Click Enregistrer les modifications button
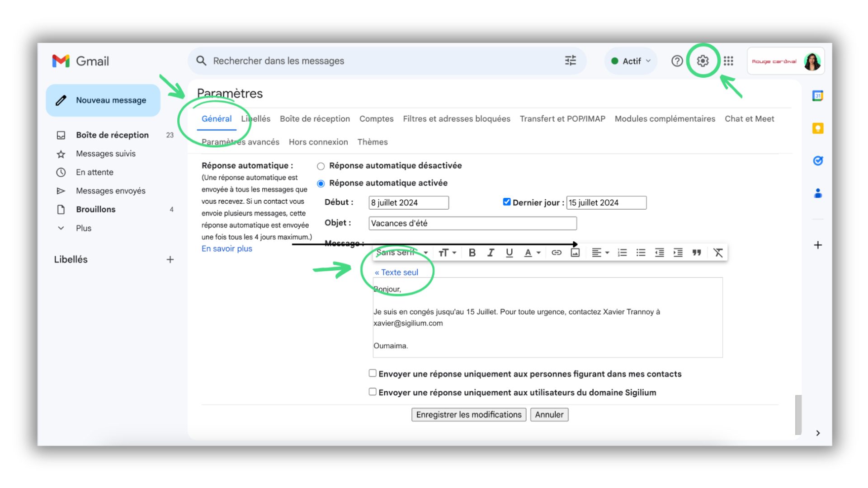This screenshot has height=488, width=868. pyautogui.click(x=468, y=414)
